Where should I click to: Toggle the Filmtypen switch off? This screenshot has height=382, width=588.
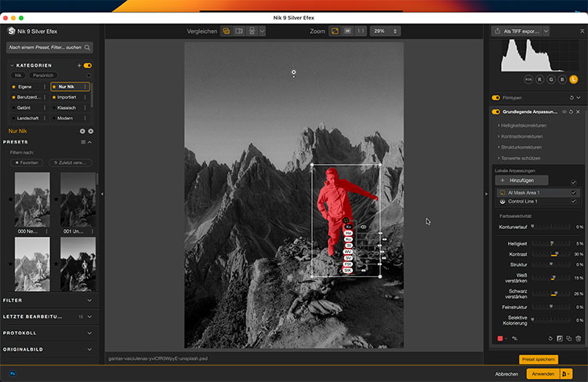click(495, 98)
